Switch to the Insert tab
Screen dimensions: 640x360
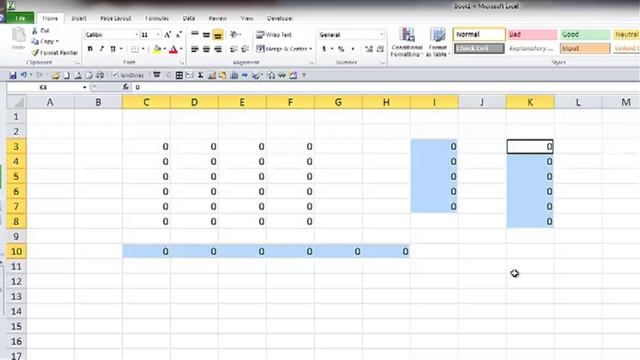79,18
